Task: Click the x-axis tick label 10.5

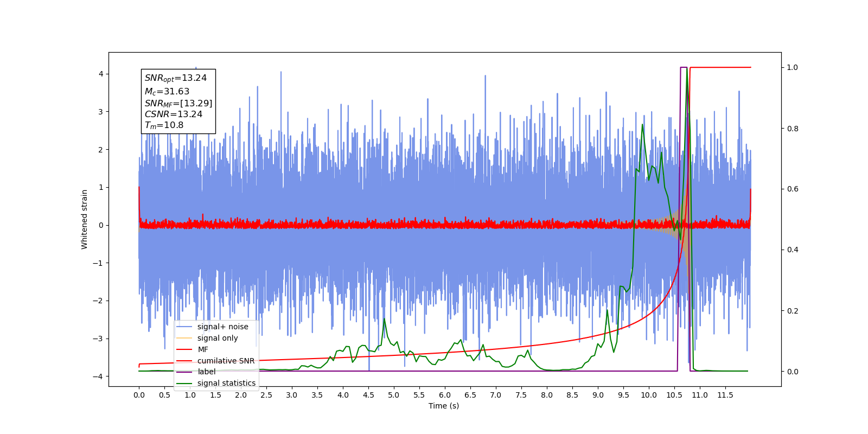Action: pyautogui.click(x=674, y=395)
